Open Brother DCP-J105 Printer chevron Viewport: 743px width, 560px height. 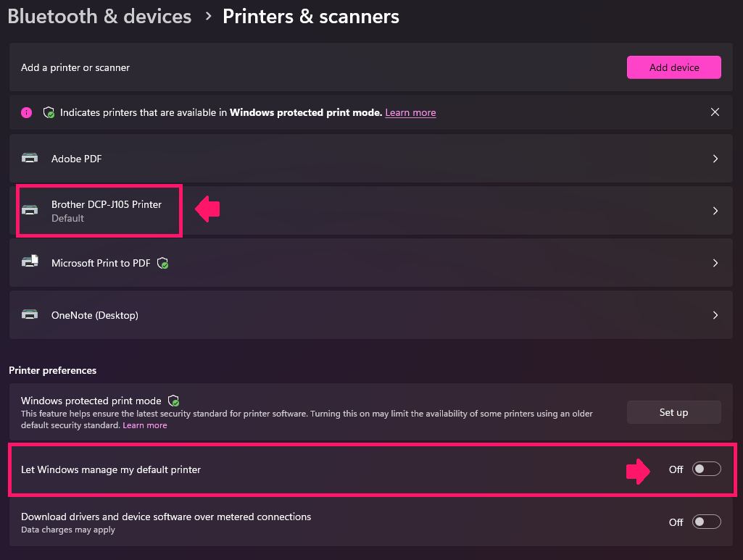(x=715, y=211)
